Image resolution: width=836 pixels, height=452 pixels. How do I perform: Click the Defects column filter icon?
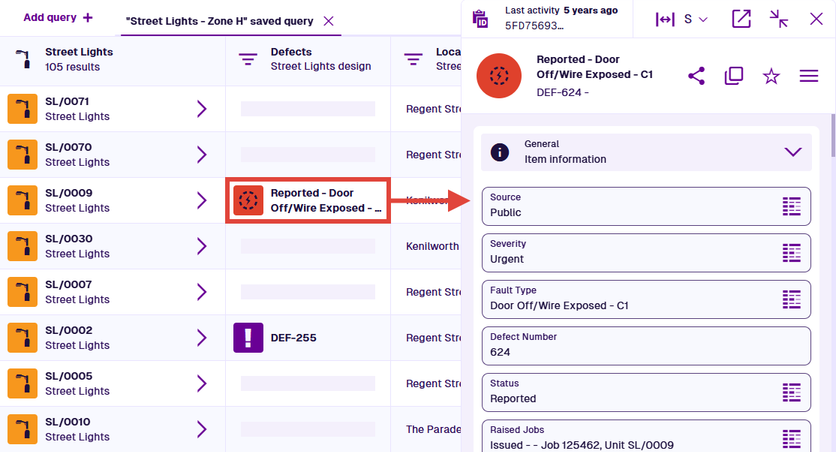pyautogui.click(x=248, y=60)
